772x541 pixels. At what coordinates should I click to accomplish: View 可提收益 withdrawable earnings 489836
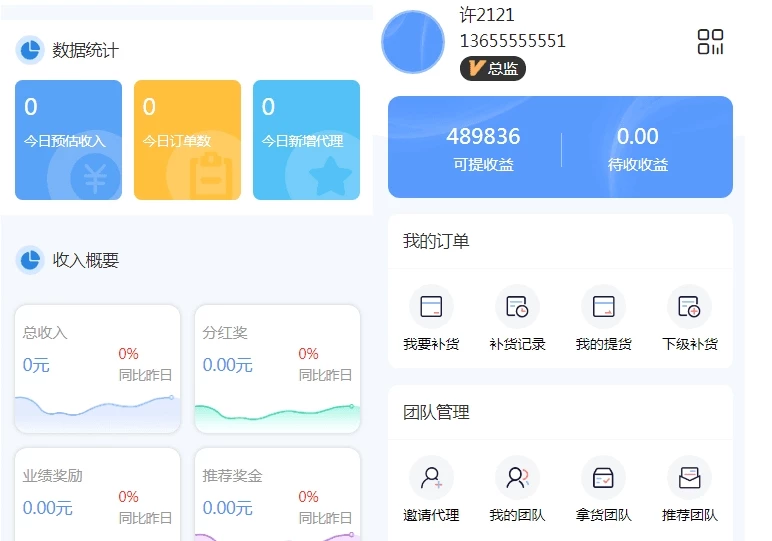(483, 147)
